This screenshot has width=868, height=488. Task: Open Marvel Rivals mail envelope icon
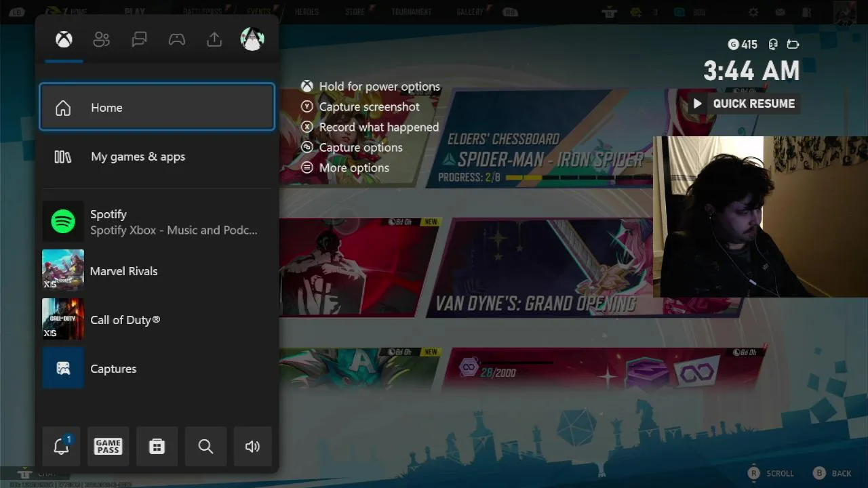(x=780, y=12)
